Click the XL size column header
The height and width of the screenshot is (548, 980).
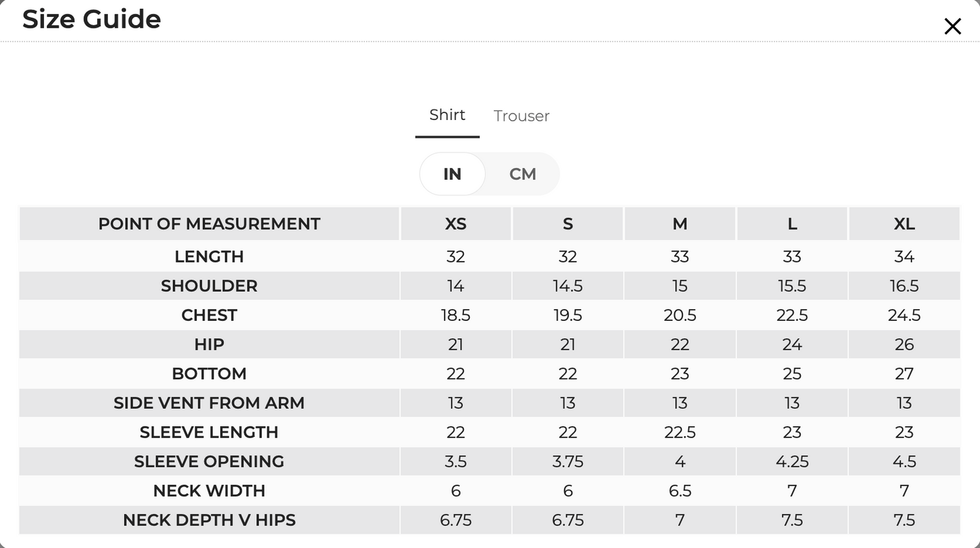click(904, 224)
